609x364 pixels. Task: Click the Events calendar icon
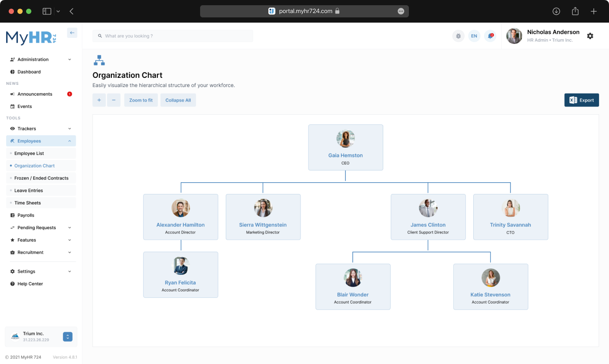tap(13, 107)
